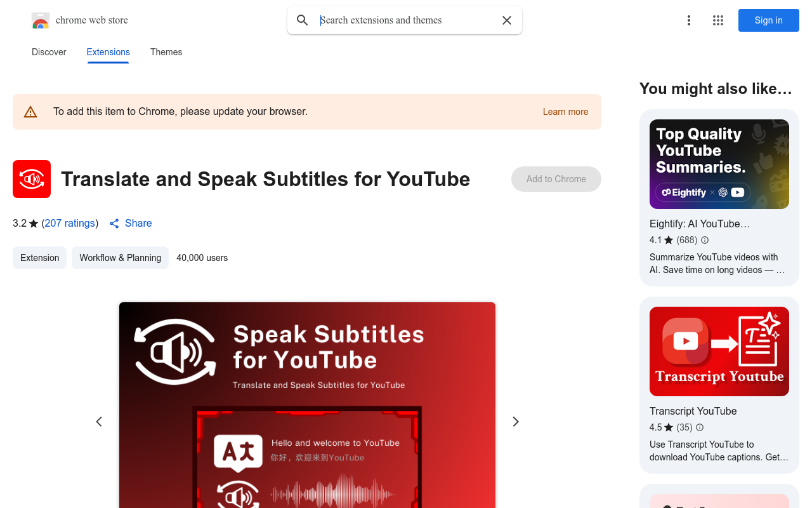
Task: Open the Transcript YouTube thumbnail image
Action: tap(719, 351)
